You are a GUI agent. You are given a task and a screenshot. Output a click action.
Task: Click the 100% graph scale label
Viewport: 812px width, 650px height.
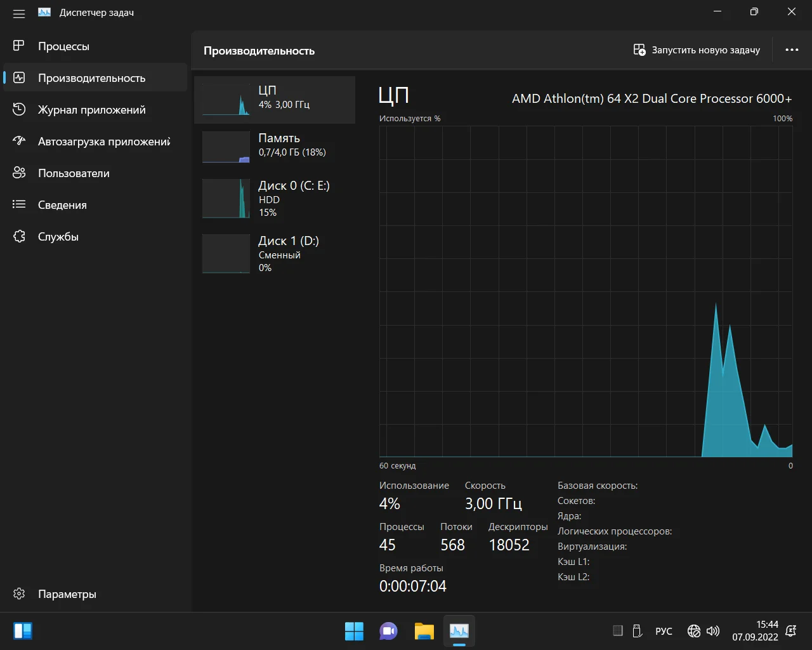tap(783, 119)
